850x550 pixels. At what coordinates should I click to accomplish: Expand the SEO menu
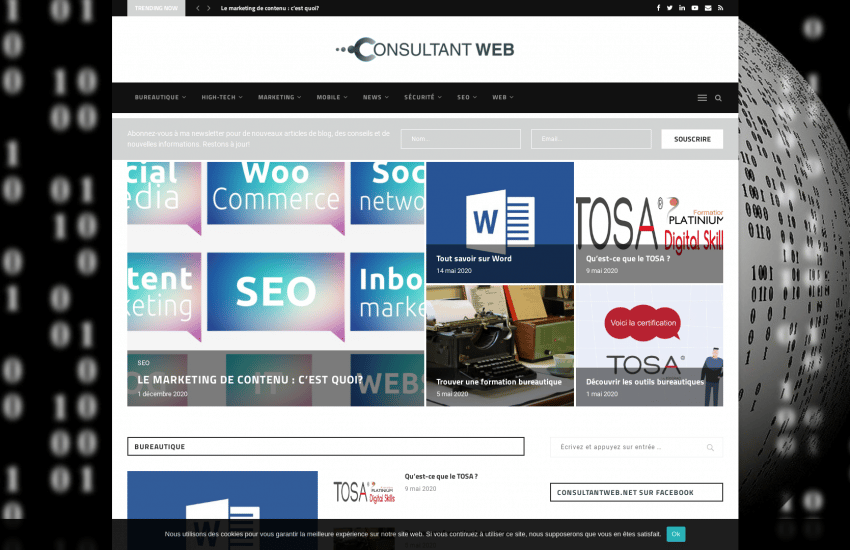(x=467, y=98)
